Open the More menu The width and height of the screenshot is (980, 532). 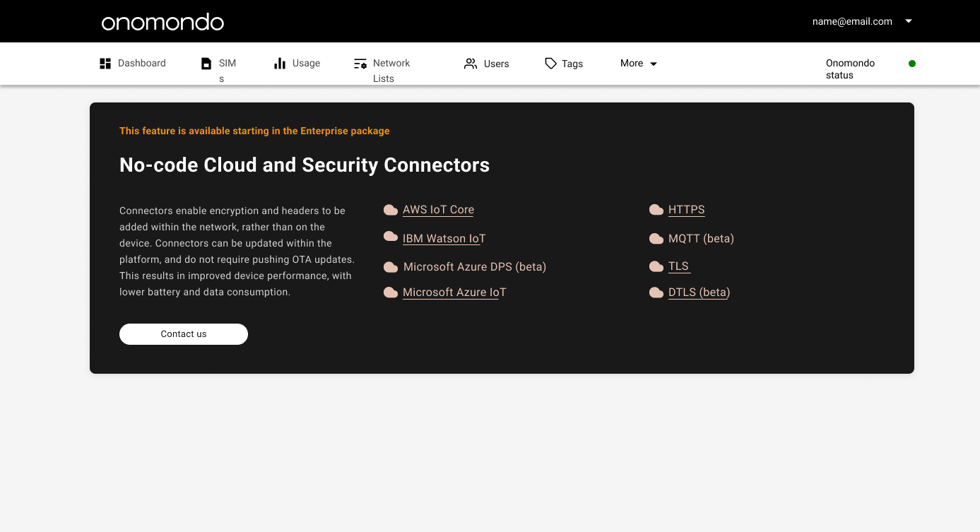click(x=639, y=64)
